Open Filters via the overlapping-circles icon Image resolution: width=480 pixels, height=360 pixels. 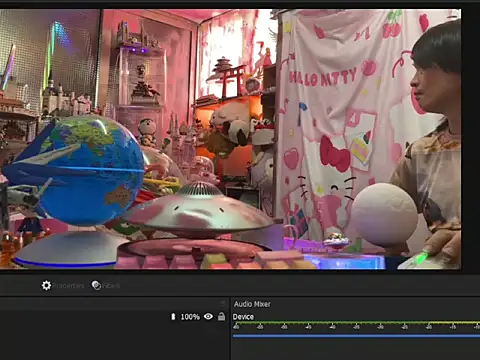click(96, 285)
